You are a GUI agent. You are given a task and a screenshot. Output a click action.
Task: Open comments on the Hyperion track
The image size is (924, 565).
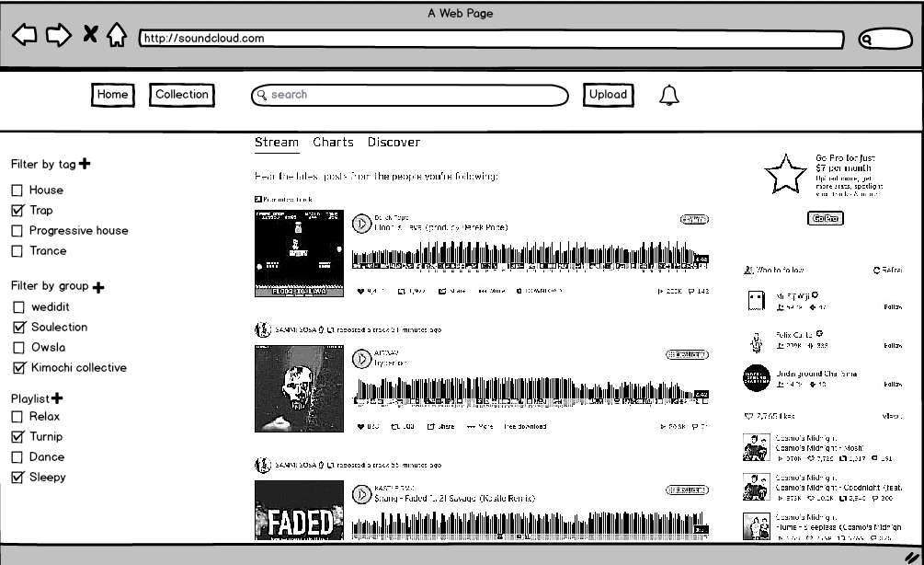[x=700, y=426]
